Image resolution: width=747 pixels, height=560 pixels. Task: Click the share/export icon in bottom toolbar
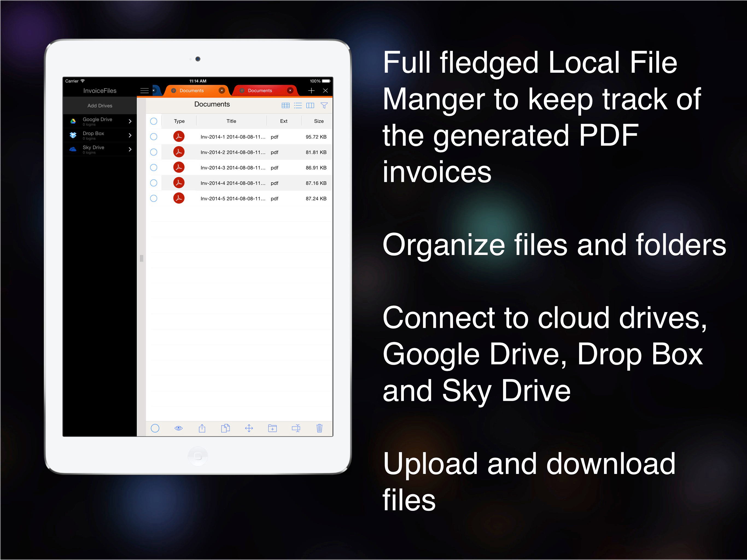click(202, 428)
